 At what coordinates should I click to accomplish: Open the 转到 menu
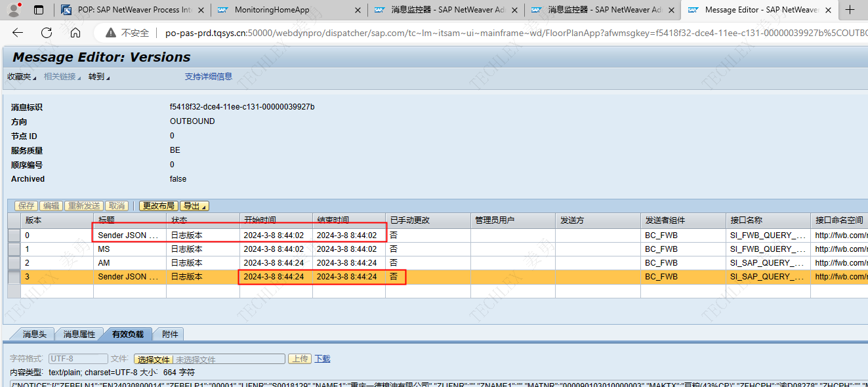click(x=99, y=77)
